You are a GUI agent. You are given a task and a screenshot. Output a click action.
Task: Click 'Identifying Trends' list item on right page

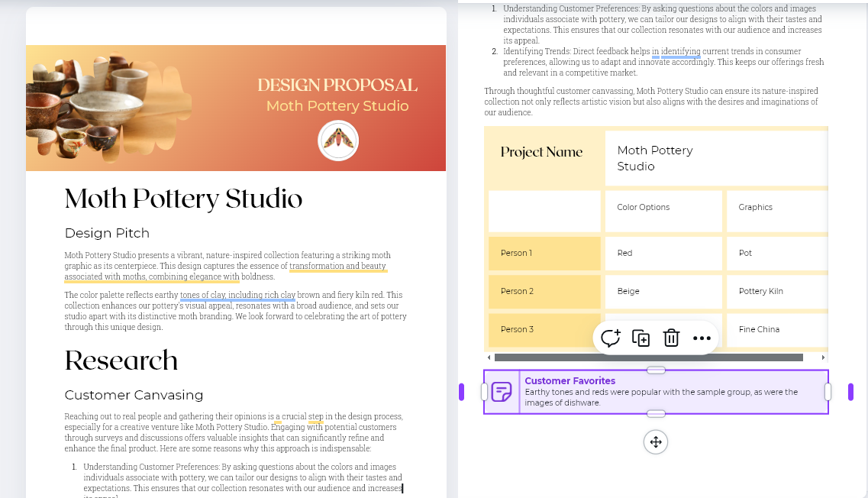pyautogui.click(x=663, y=62)
